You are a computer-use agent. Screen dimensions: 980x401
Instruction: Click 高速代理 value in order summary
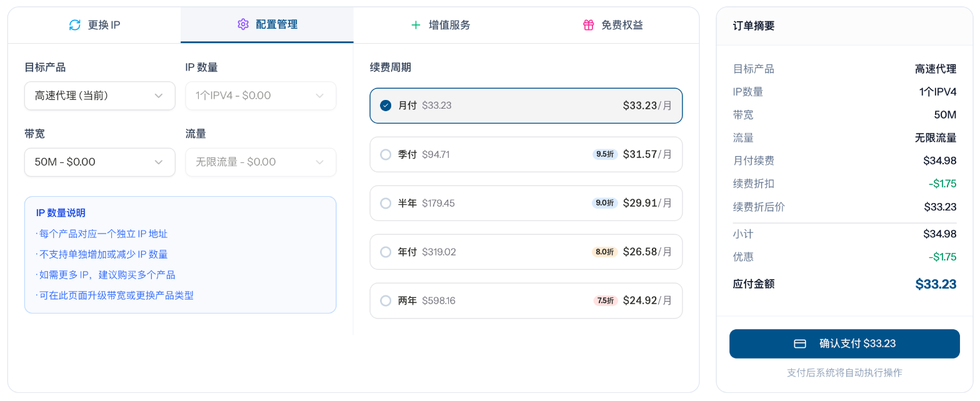936,69
